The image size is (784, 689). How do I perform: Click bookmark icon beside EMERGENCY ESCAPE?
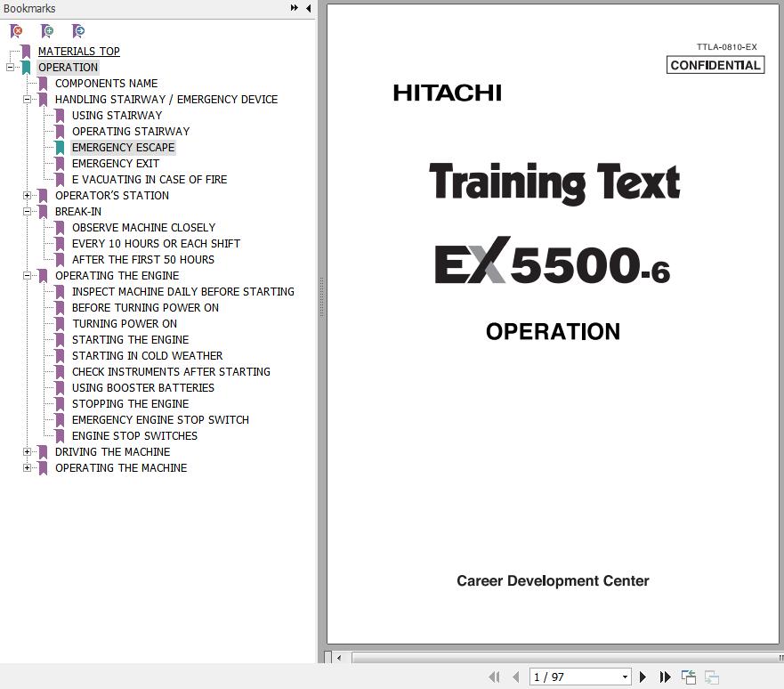pos(60,148)
